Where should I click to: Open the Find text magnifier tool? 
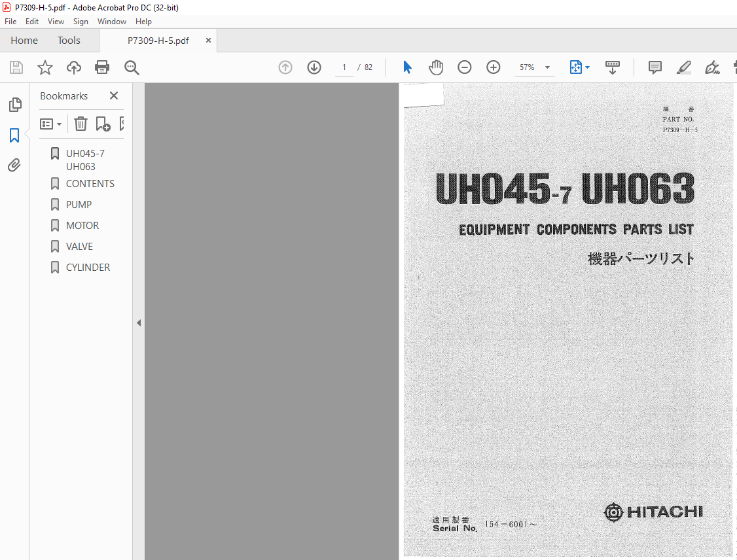tap(132, 67)
